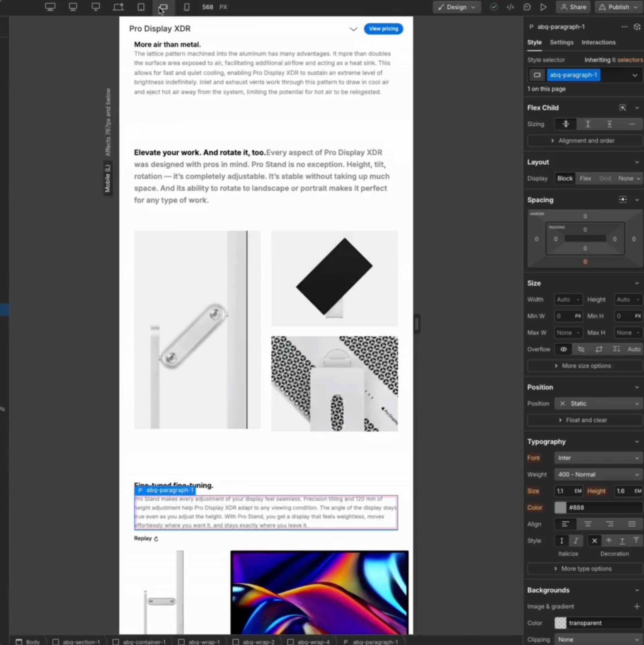This screenshot has height=645, width=644.
Task: Open the #888 text color swatch
Action: pos(560,508)
